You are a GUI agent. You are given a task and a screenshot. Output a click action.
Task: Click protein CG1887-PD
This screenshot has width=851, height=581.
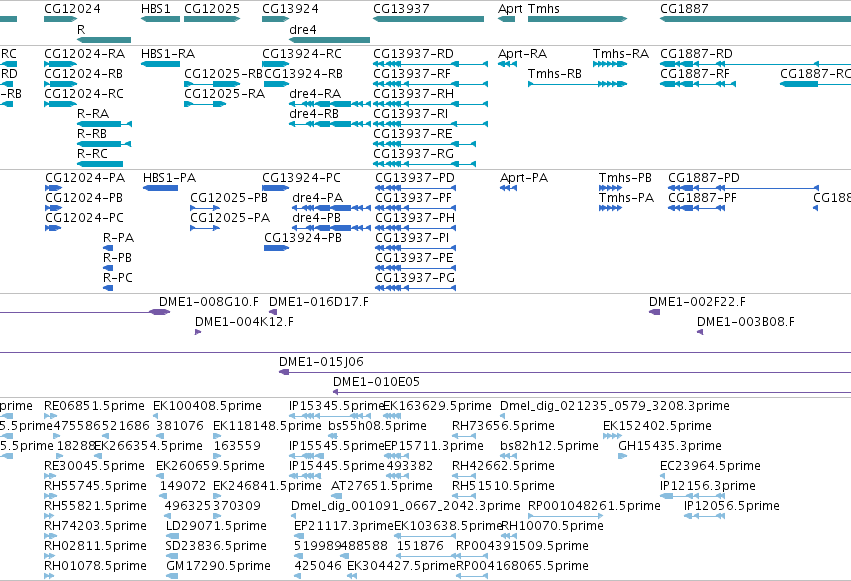tap(704, 178)
